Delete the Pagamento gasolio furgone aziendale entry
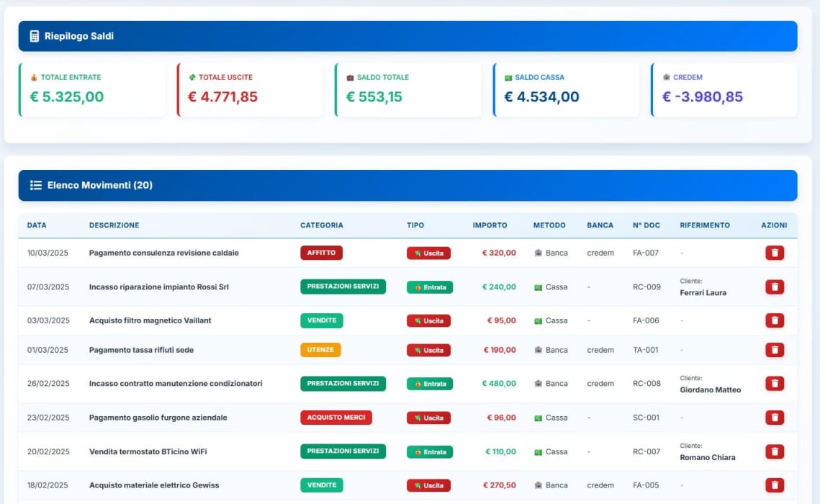This screenshot has width=820, height=504. click(x=774, y=417)
